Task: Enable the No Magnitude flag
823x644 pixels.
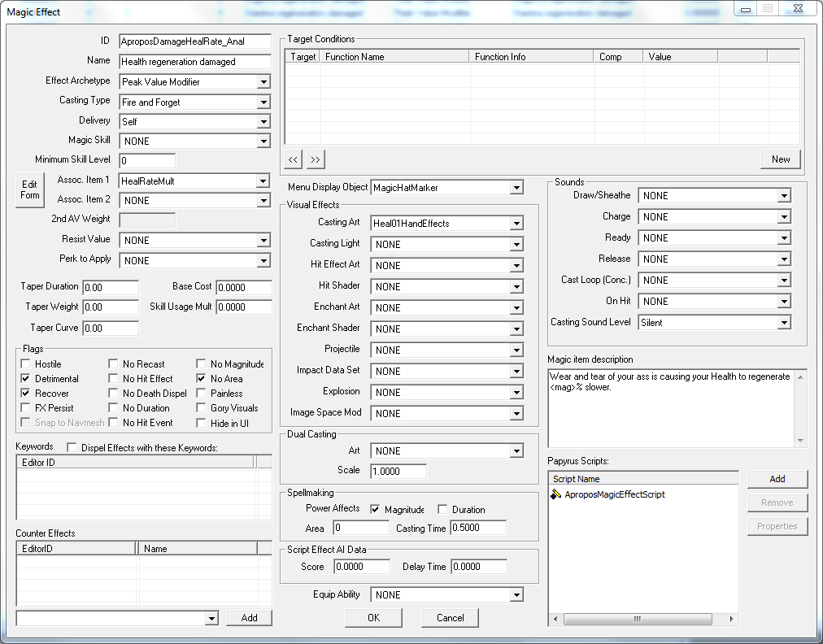Action: tap(201, 363)
